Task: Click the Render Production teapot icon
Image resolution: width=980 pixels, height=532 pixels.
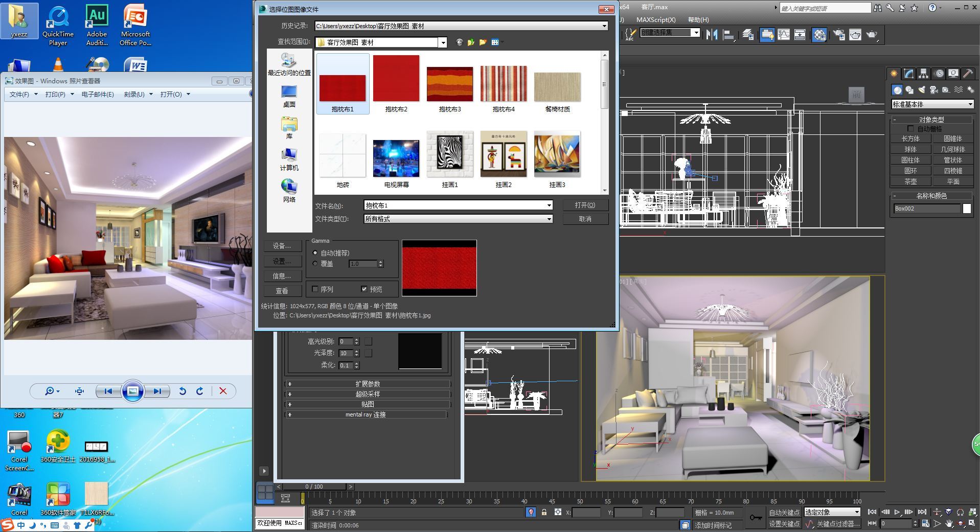Action: click(872, 35)
